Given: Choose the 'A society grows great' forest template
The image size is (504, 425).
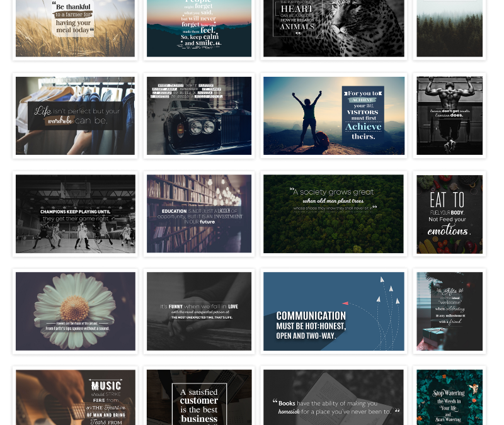Looking at the screenshot, I should tap(334, 214).
